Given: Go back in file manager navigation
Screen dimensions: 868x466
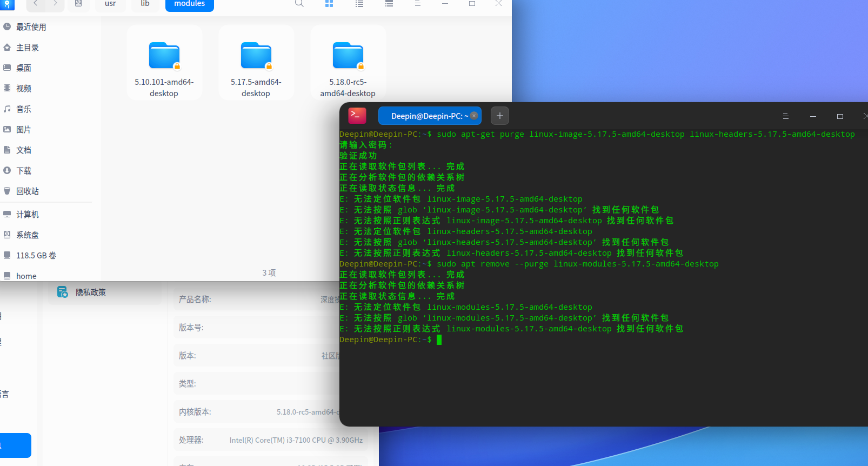Looking at the screenshot, I should (36, 3).
